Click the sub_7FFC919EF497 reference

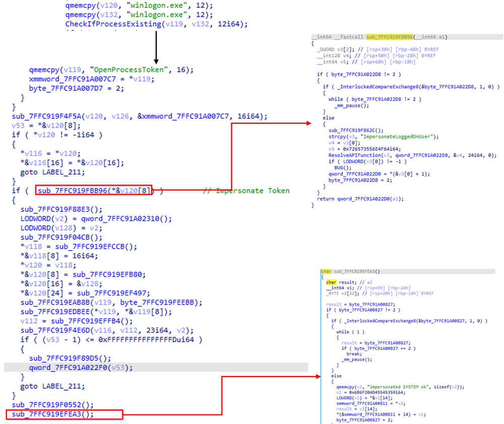[x=113, y=293]
